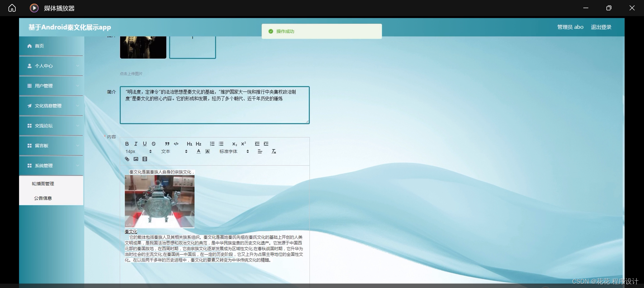
Task: Toggle subscript formatting
Action: 234,144
